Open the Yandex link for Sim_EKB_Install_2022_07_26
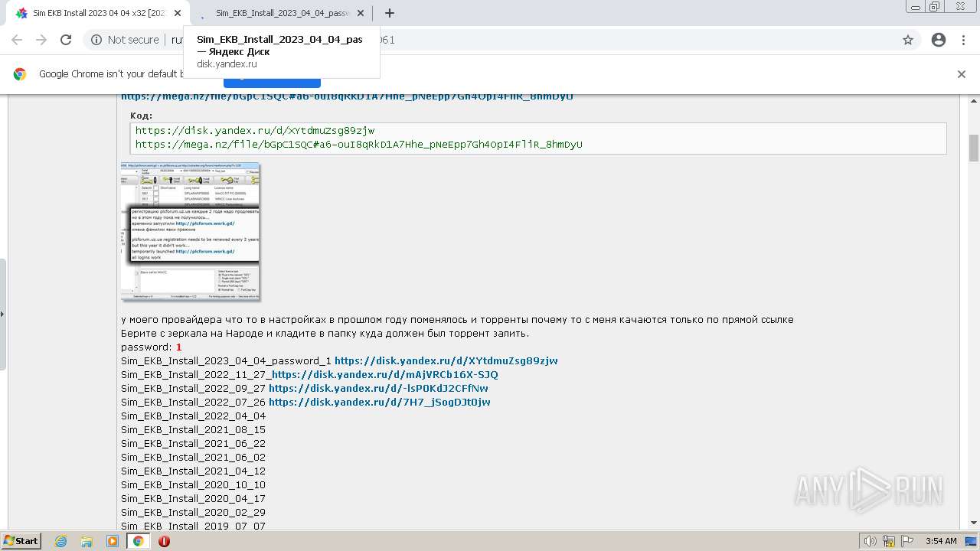Image resolution: width=980 pixels, height=551 pixels. 380,403
